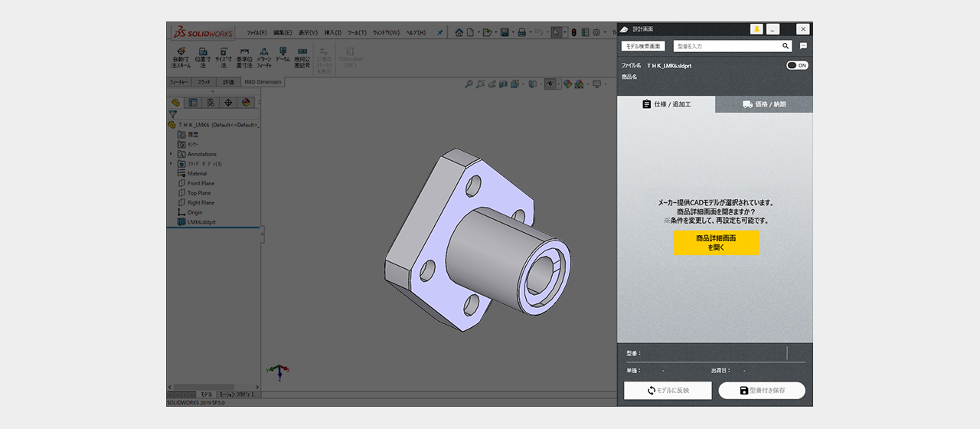Switch to the 価格 / 納期 tab
Viewport: 980px width, 429px height.
[x=764, y=104]
